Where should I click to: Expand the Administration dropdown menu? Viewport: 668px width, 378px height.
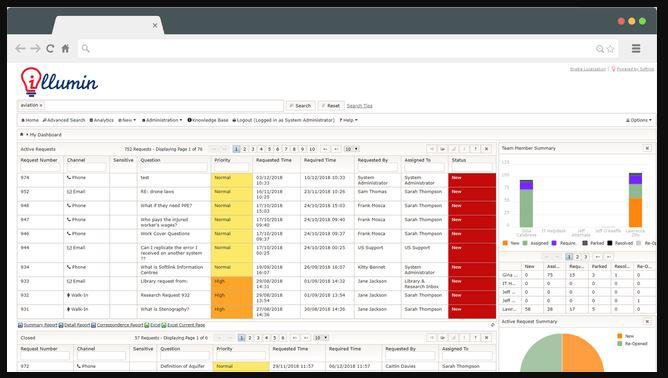coord(162,120)
